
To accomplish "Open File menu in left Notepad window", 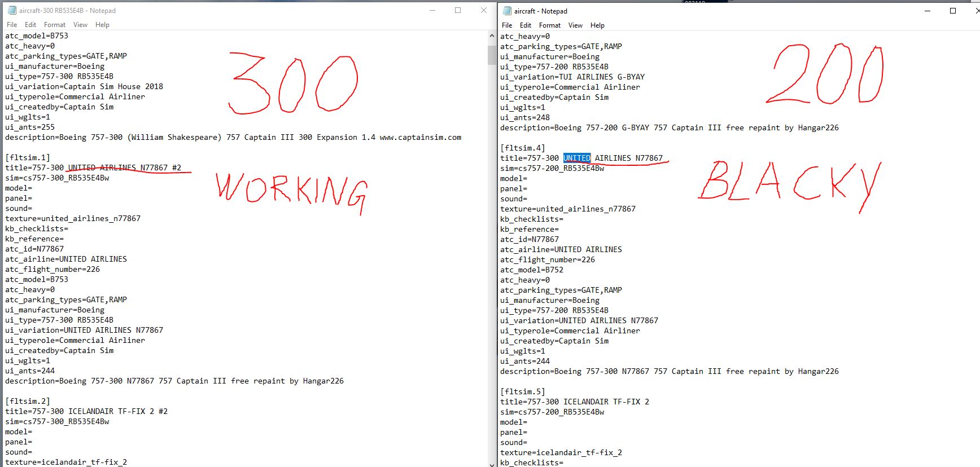I will pyautogui.click(x=12, y=25).
